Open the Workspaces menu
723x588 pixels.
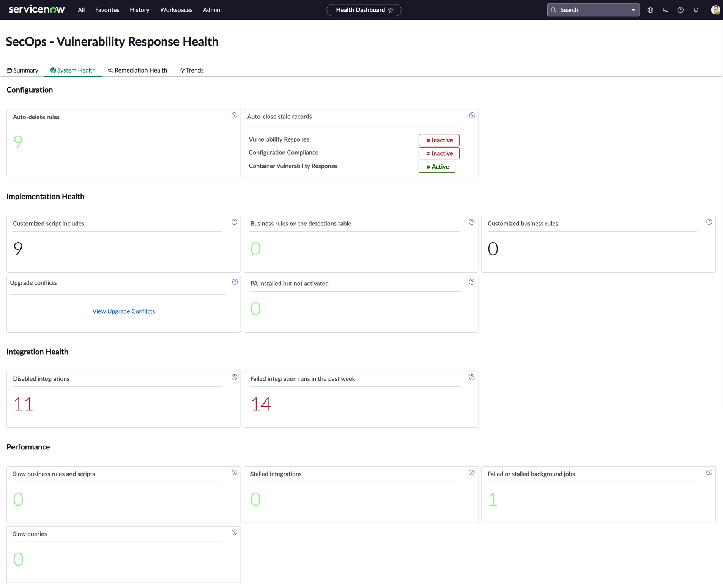176,10
